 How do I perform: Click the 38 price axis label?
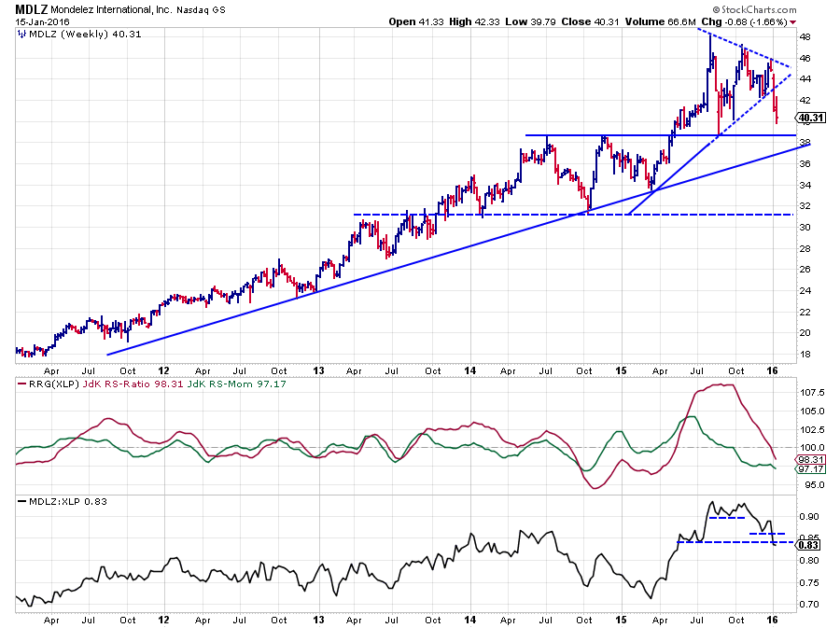805,143
